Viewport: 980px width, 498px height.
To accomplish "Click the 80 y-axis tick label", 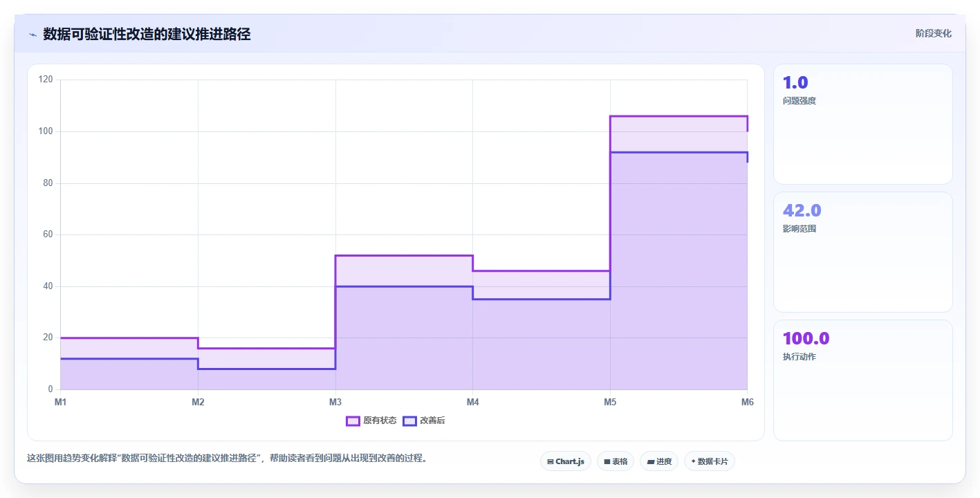I will 48,183.
